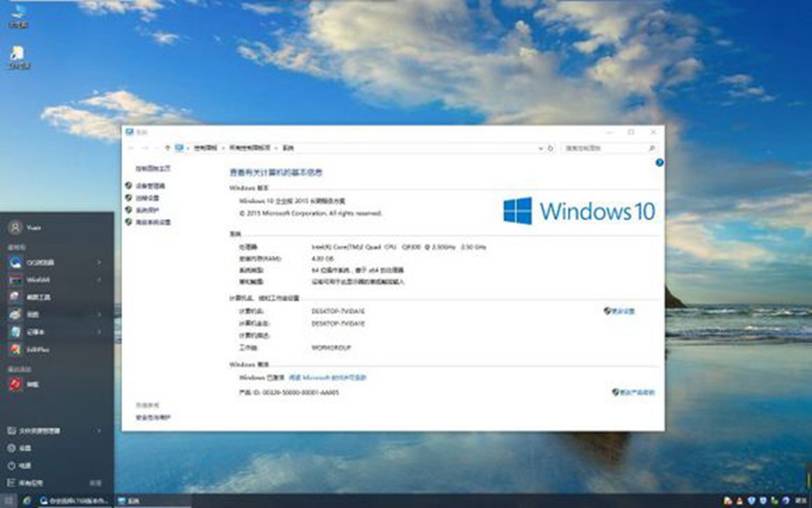
Task: Open the address bar history dropdown
Action: 541,149
